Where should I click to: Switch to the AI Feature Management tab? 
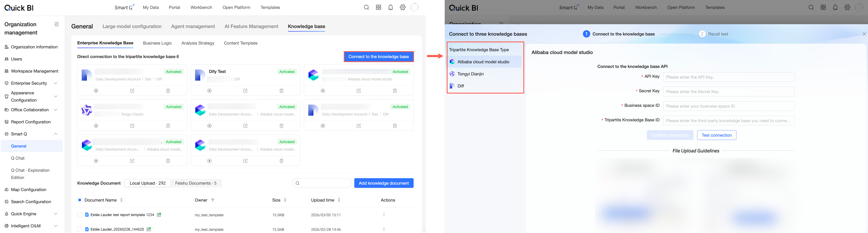(x=251, y=26)
